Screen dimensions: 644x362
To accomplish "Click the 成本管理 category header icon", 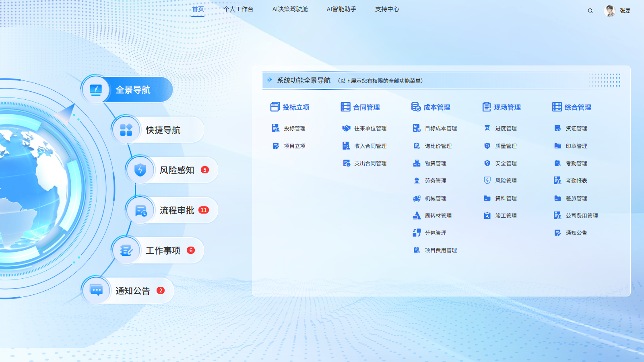I will (416, 107).
